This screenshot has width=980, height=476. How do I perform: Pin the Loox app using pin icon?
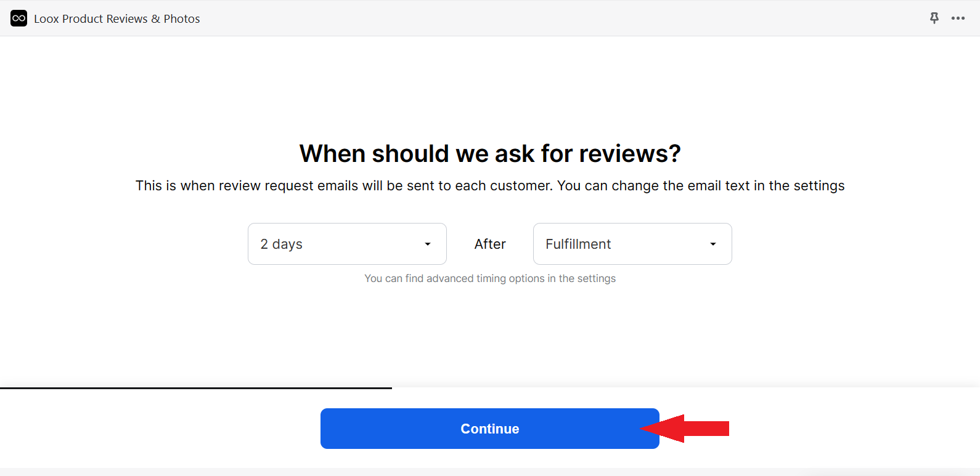click(x=934, y=18)
